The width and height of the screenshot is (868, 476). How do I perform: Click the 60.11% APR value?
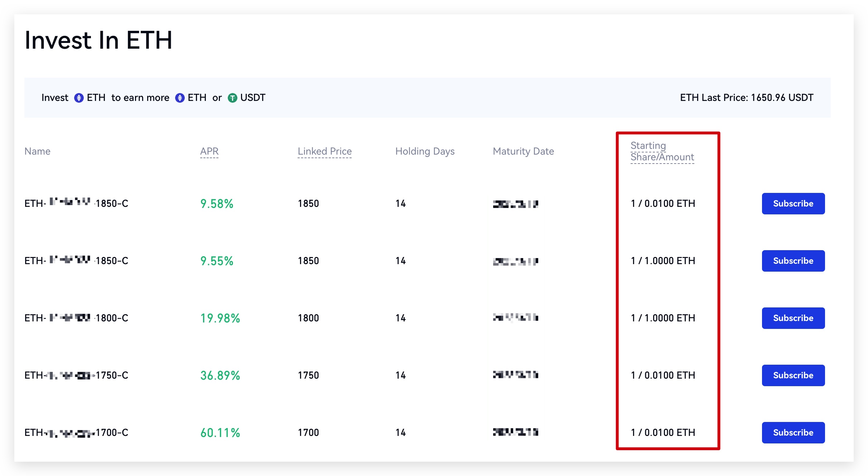click(220, 433)
